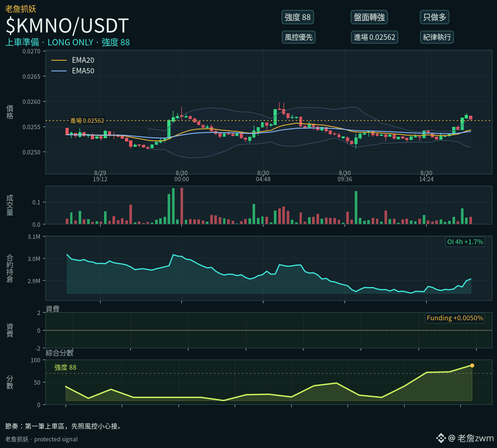Select the 8/30 14:24 time label

coord(426,176)
